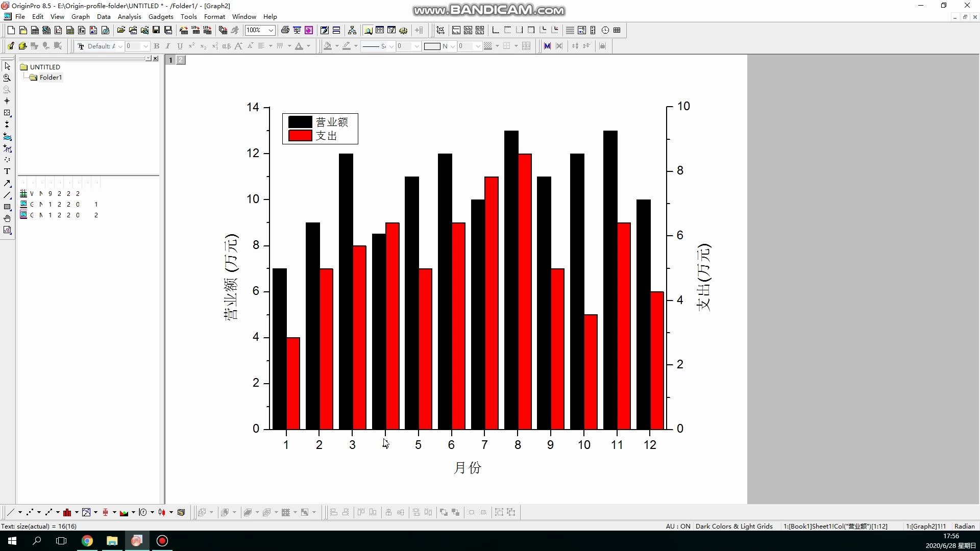The image size is (980, 551).
Task: Toggle Italic text formatting
Action: [x=168, y=46]
